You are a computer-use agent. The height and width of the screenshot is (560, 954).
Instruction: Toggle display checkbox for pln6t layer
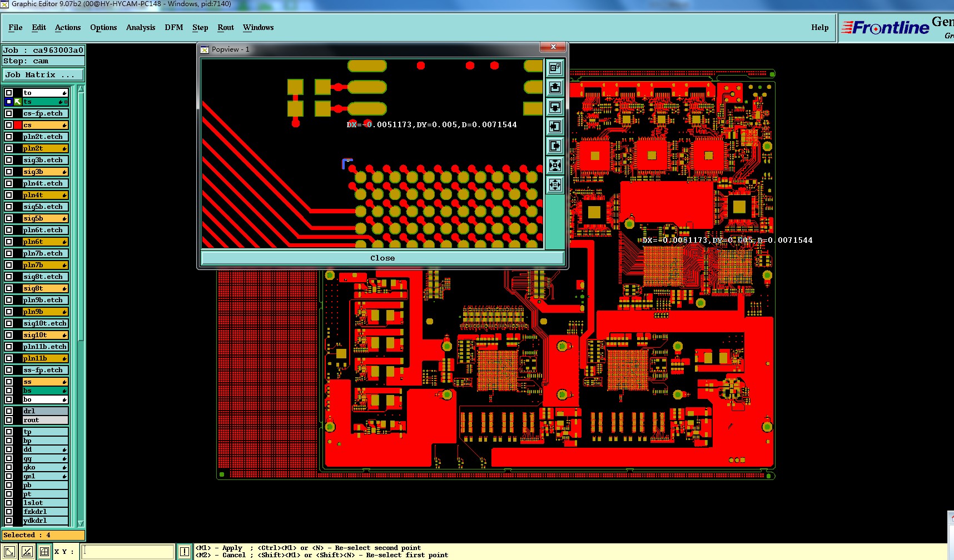pos(9,242)
